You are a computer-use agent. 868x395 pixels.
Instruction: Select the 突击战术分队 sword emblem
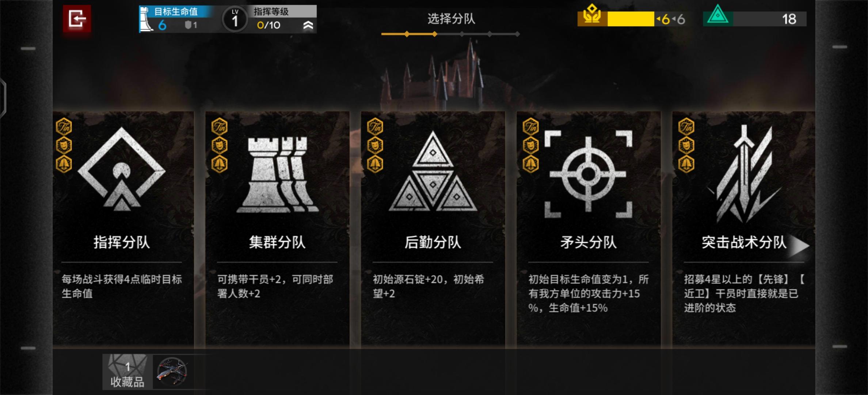[744, 174]
